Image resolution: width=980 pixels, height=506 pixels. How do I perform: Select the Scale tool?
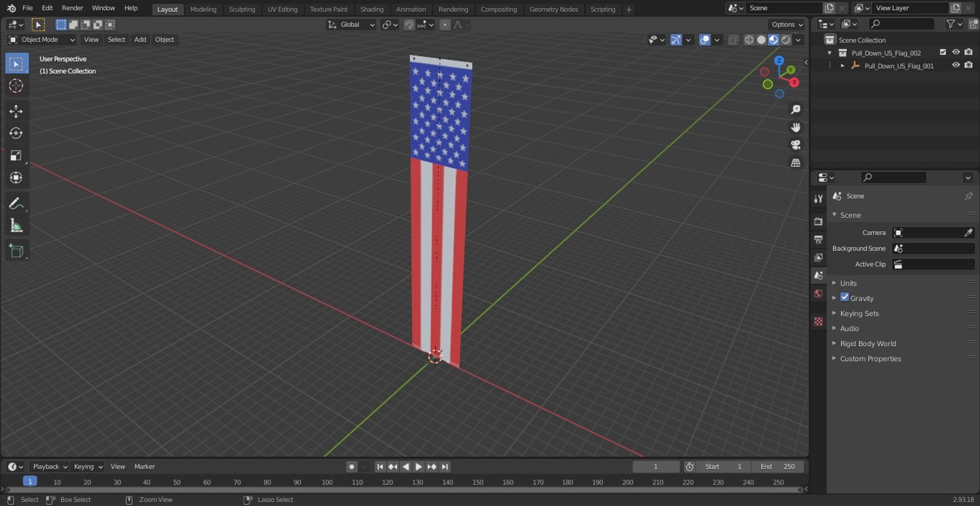coord(16,155)
